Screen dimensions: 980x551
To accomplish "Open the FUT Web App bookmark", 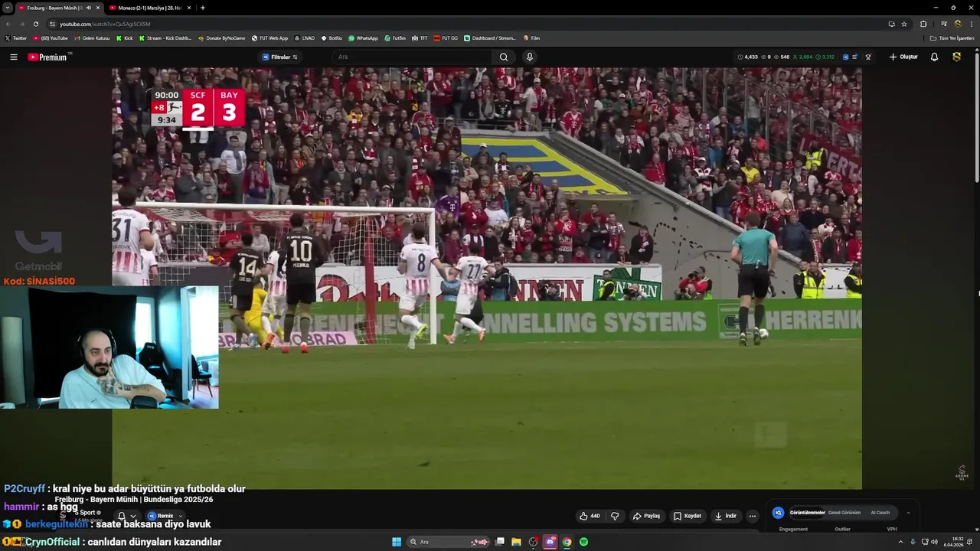I will coord(270,37).
